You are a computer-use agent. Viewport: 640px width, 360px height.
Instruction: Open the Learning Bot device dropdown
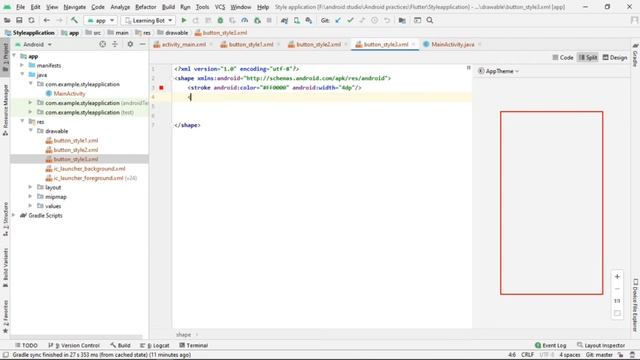pyautogui.click(x=148, y=20)
